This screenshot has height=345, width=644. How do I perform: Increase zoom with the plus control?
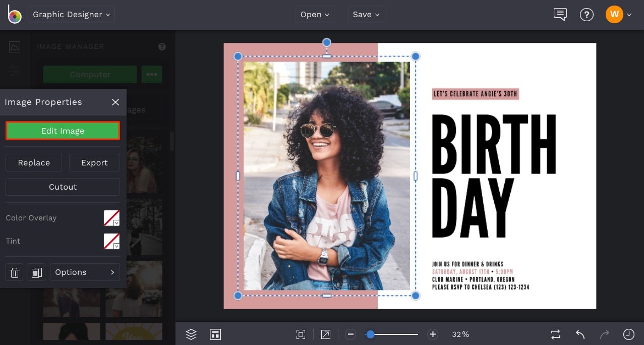(x=432, y=334)
